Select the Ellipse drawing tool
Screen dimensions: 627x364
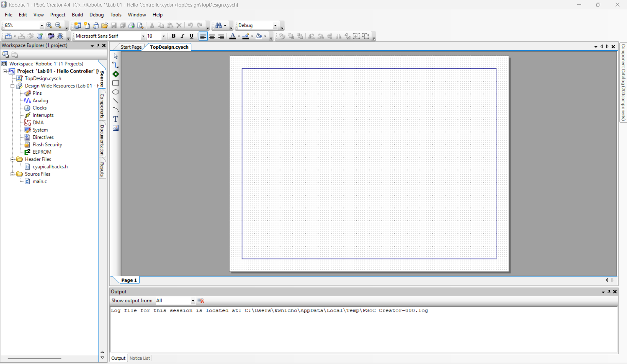pyautogui.click(x=116, y=92)
